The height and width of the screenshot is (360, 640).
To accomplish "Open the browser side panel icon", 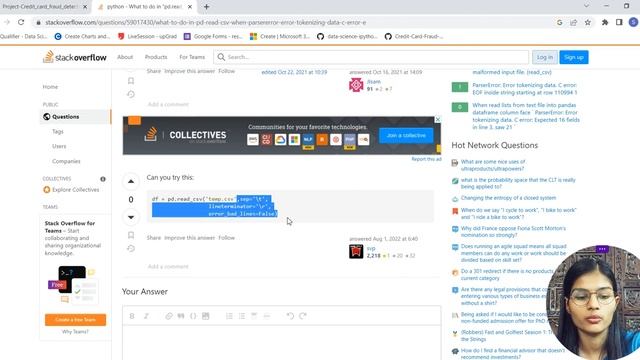I will tap(619, 22).
